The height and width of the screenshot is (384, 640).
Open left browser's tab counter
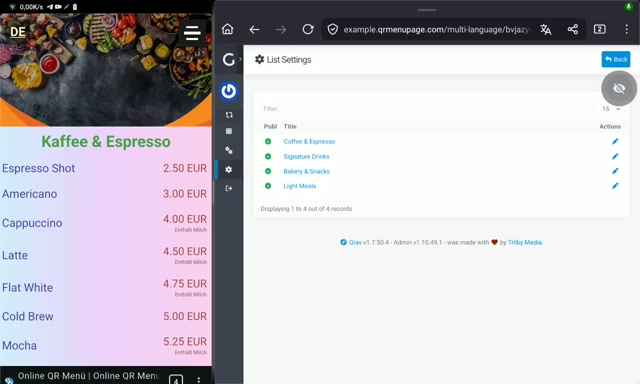(x=176, y=380)
